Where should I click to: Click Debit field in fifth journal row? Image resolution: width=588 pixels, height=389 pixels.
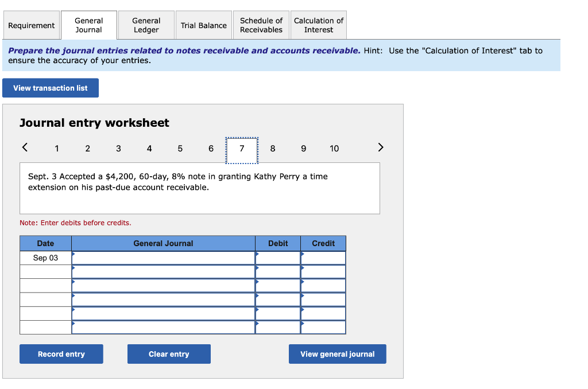click(x=278, y=313)
